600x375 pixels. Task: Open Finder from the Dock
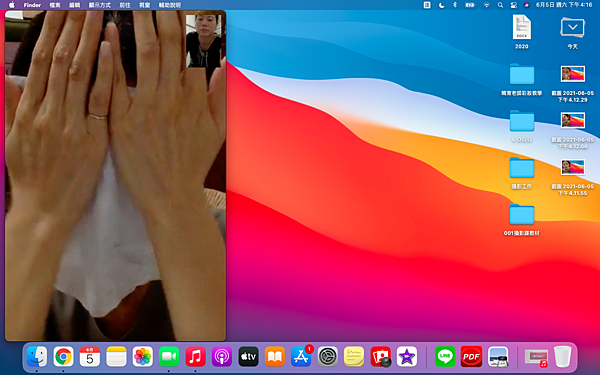coord(37,357)
